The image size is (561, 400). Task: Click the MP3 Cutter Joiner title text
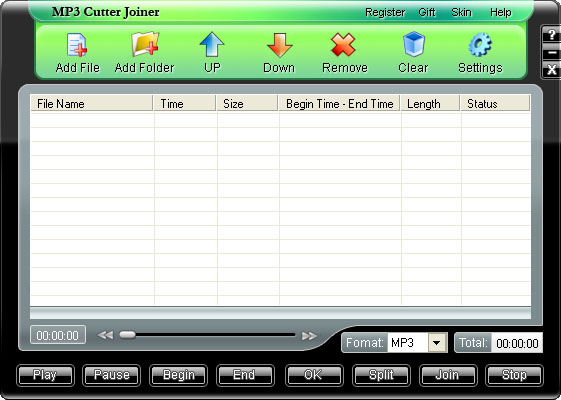coord(106,12)
